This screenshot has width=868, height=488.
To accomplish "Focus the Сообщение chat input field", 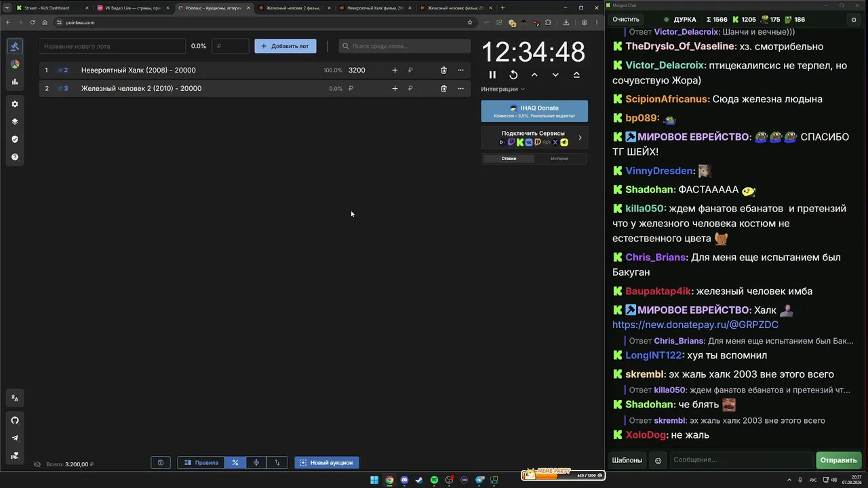I will 741,460.
